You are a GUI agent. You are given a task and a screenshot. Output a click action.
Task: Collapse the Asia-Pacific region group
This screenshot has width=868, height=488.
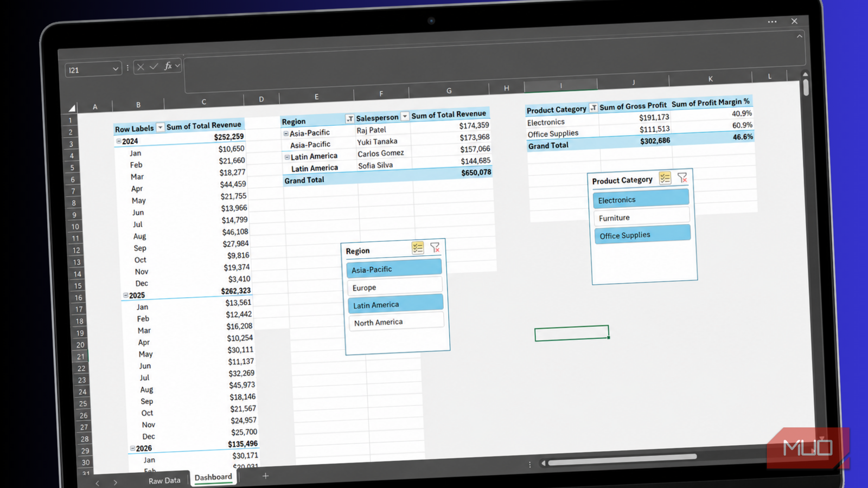(x=286, y=133)
